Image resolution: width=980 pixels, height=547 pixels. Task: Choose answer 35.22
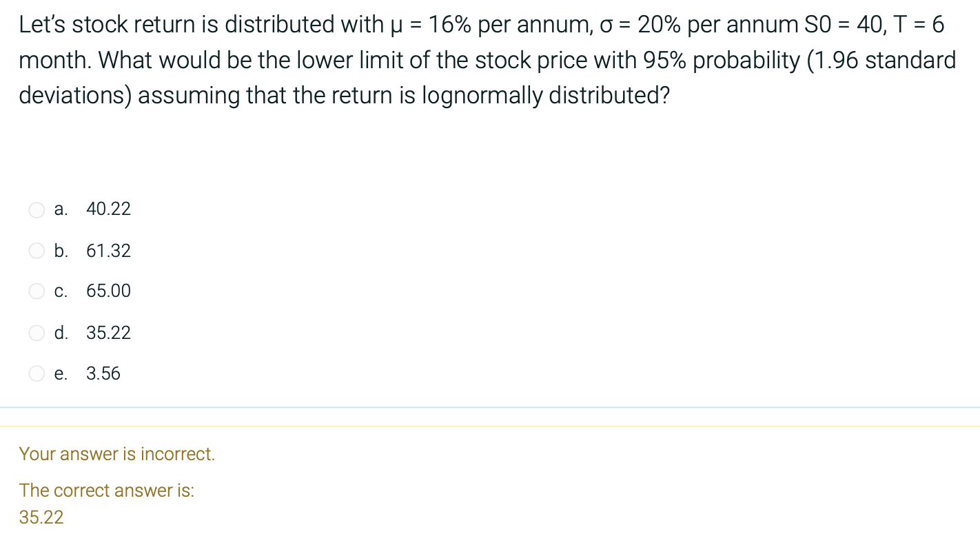click(x=108, y=333)
